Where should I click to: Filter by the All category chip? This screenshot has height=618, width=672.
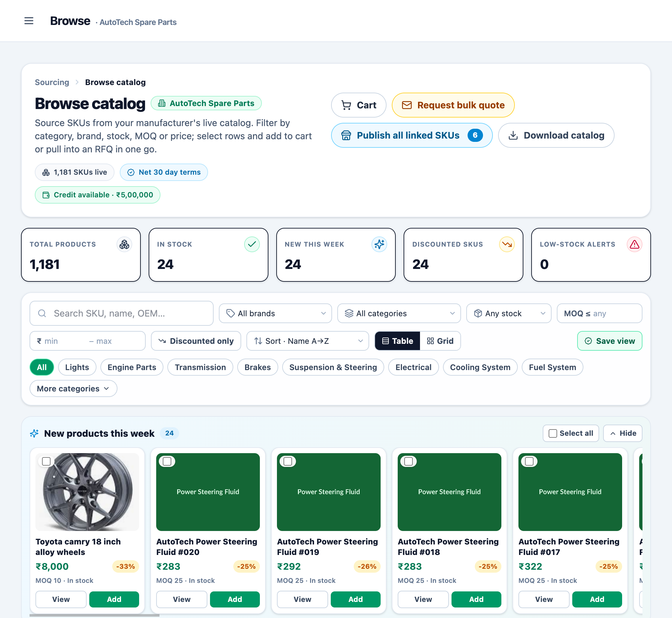(x=42, y=367)
